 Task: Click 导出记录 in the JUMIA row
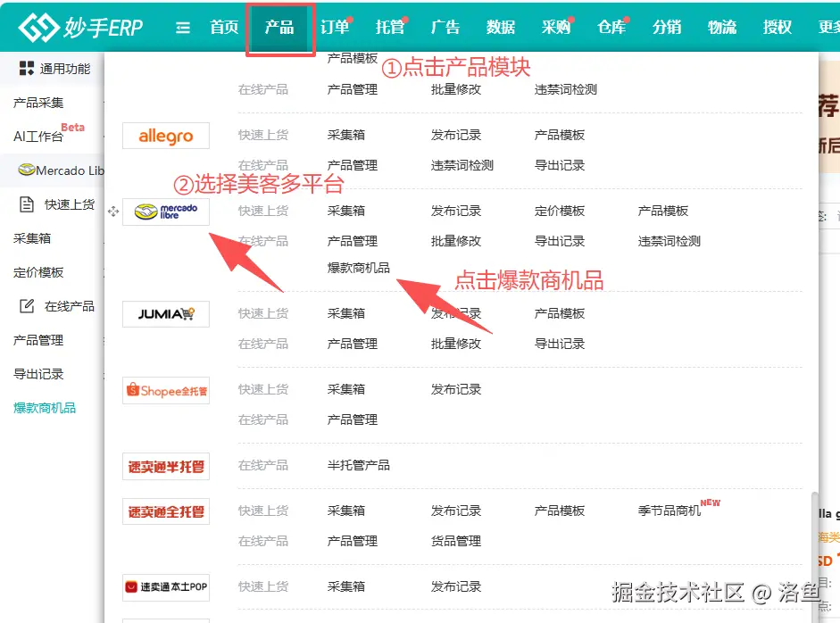coord(560,344)
